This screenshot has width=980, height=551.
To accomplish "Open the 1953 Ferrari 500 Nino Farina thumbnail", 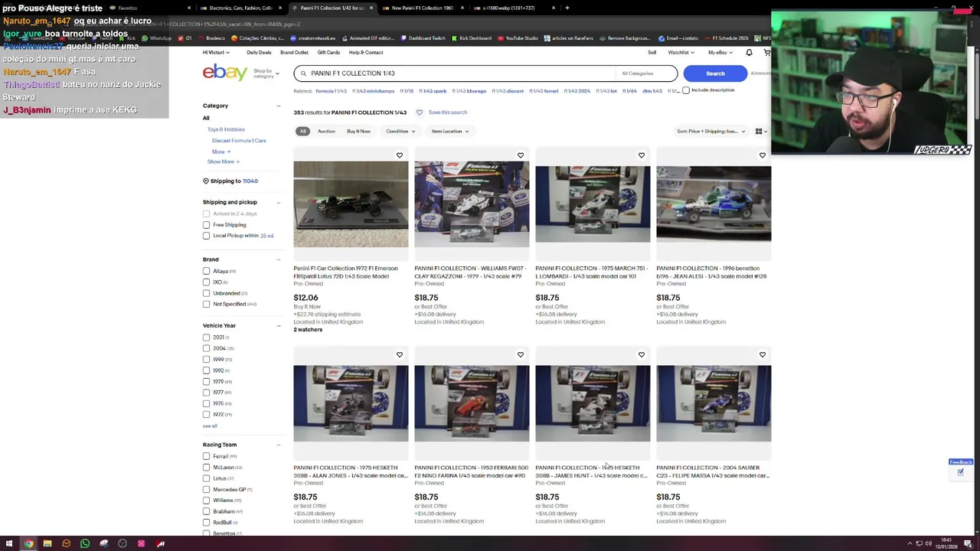I will pos(472,403).
